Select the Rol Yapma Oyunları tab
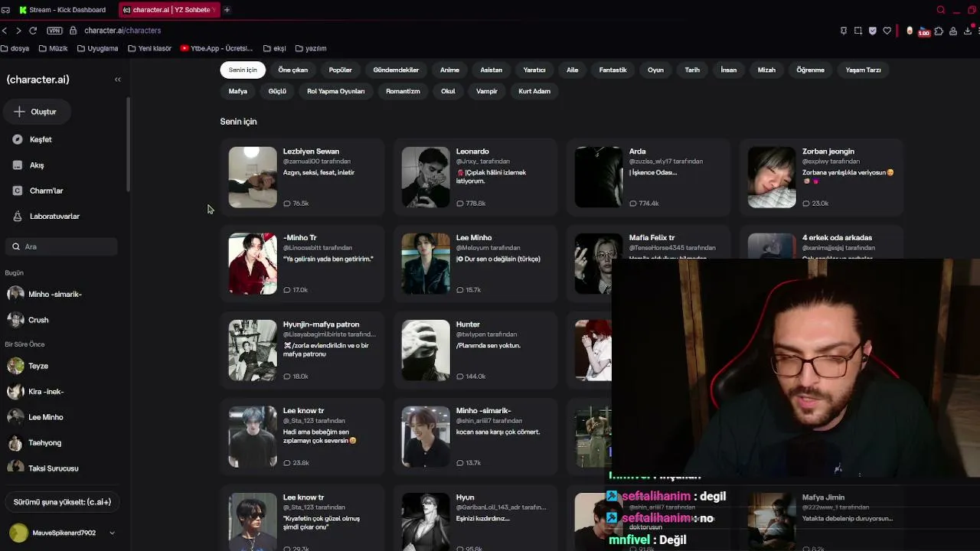 click(x=336, y=91)
